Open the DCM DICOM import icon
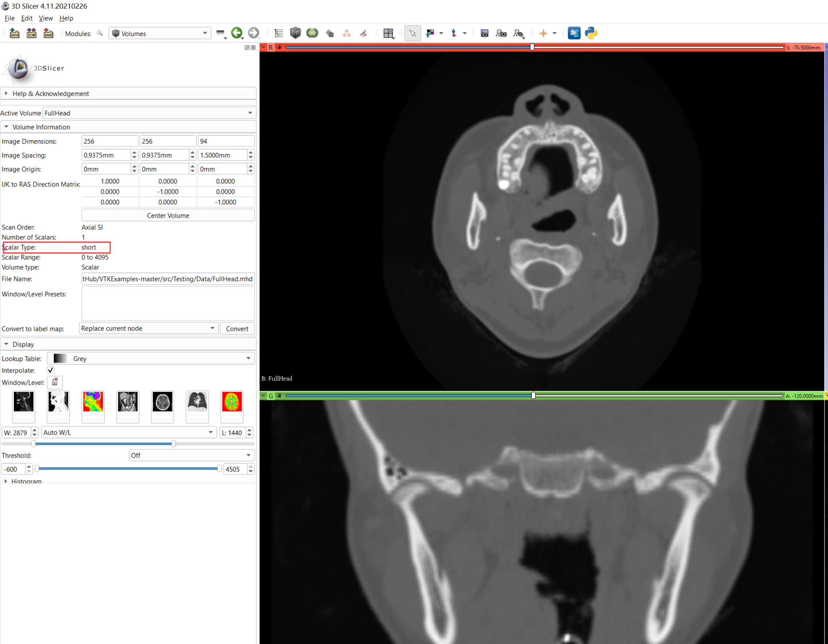 [x=31, y=33]
